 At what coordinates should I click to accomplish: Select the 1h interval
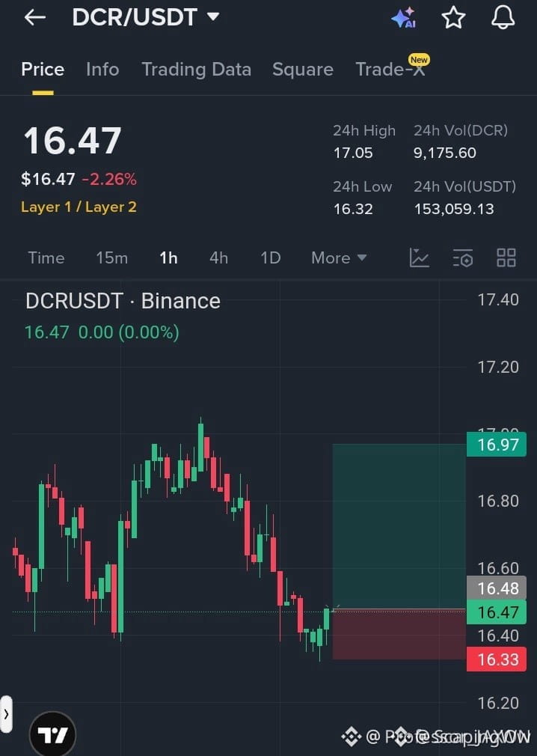tap(168, 258)
